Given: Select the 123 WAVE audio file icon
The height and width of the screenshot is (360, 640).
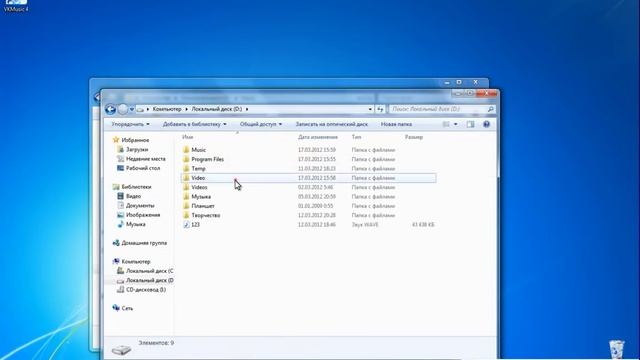Looking at the screenshot, I should tap(186, 225).
